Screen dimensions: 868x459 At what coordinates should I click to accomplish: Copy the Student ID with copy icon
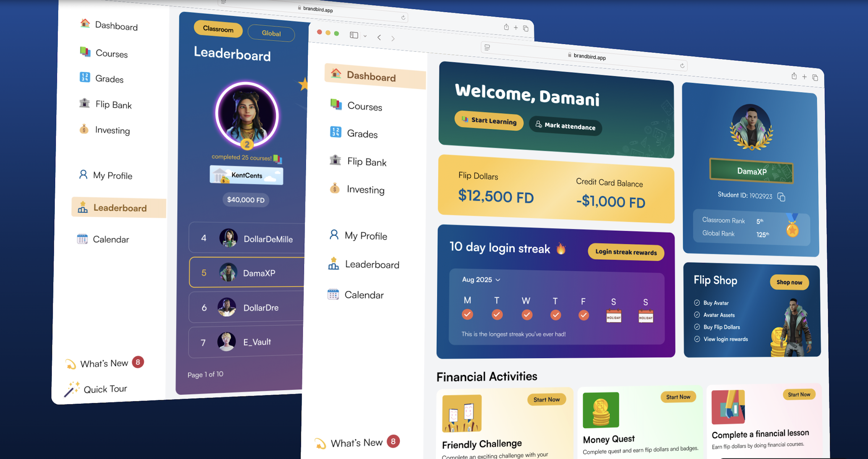781,197
